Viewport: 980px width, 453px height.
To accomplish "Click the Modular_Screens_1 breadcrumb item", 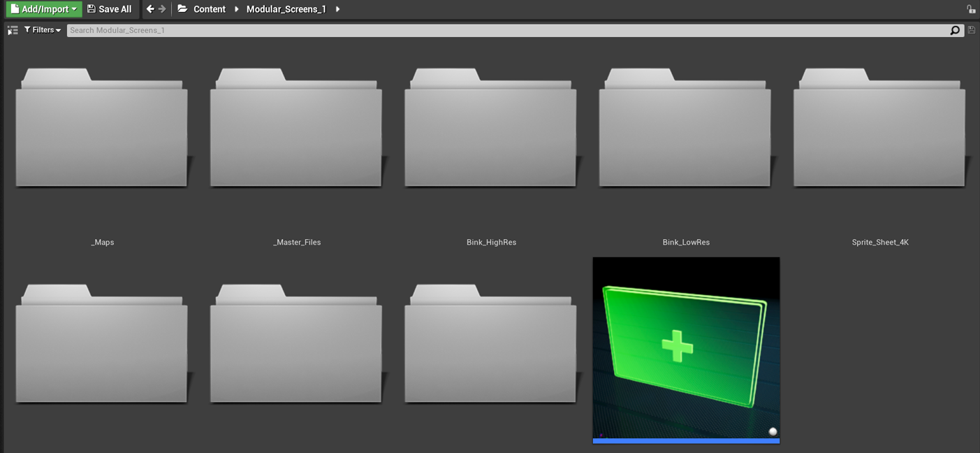I will pos(286,9).
